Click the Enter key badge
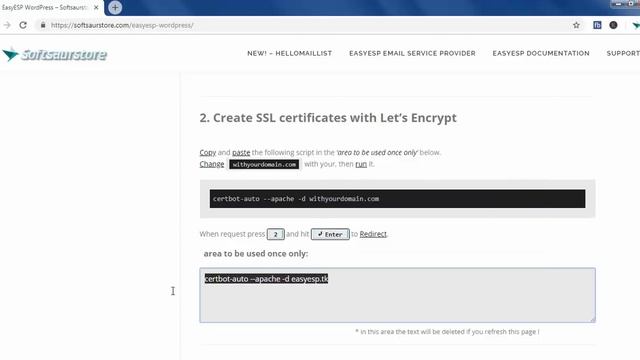This screenshot has width=640, height=360. click(x=330, y=234)
